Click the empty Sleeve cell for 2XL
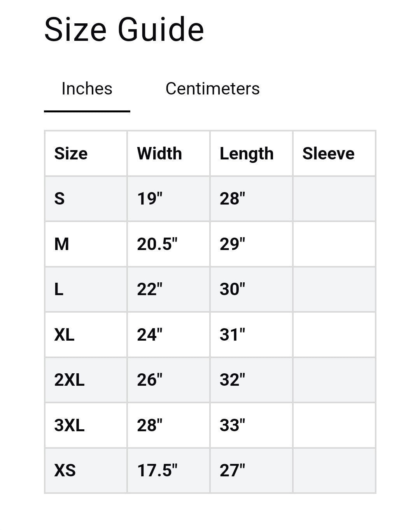 [x=334, y=380]
